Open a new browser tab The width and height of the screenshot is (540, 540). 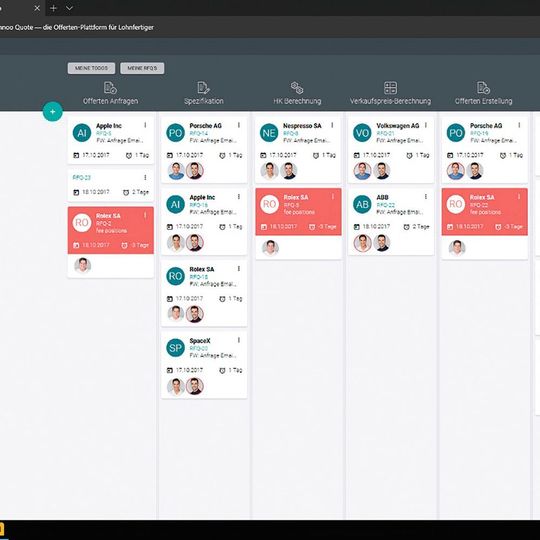[x=53, y=8]
